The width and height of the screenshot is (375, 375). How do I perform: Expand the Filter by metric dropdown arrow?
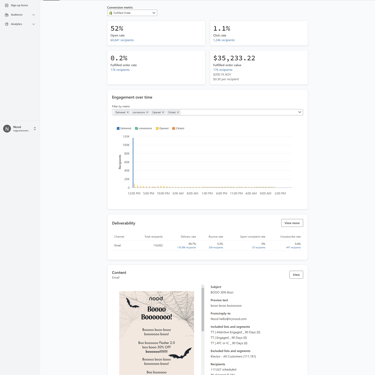[x=299, y=112]
